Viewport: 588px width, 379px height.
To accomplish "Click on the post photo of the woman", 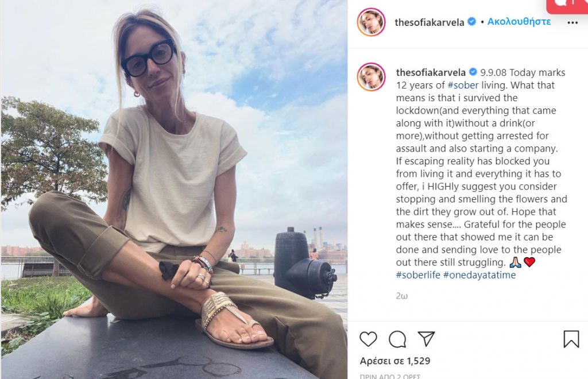I will tap(174, 189).
